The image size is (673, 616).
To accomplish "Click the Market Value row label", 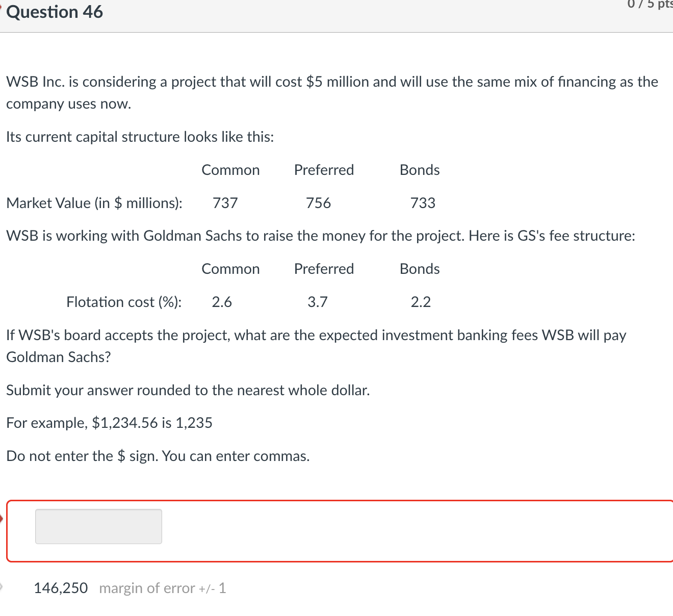I will coord(94,202).
